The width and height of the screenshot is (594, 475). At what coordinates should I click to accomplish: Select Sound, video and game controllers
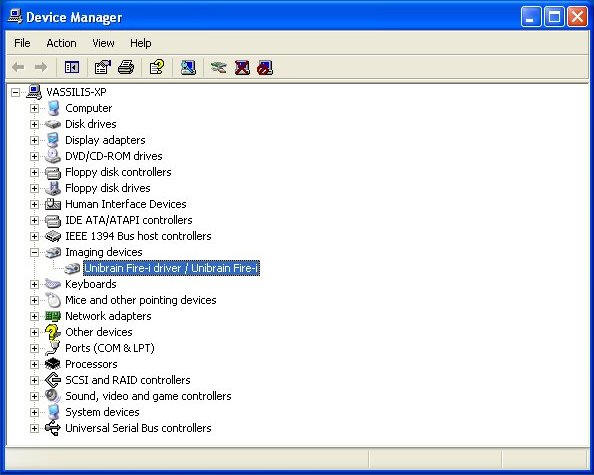(148, 396)
